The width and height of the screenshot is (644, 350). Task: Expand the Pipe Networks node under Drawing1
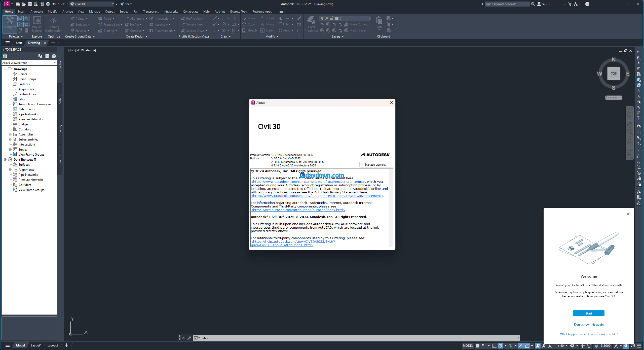[10, 114]
